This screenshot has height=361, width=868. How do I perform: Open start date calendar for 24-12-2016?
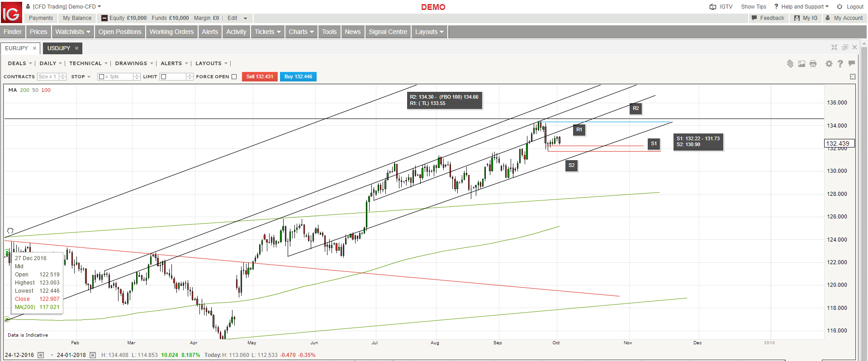(x=41, y=355)
